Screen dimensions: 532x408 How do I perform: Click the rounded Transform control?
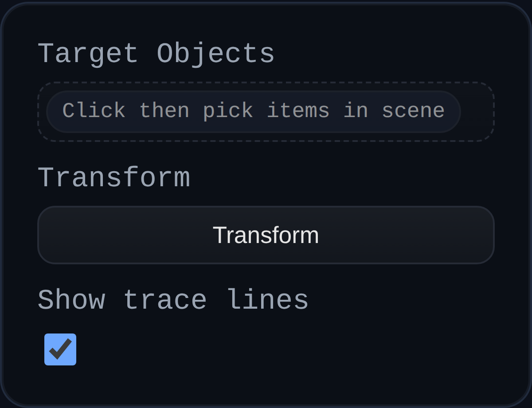(266, 235)
